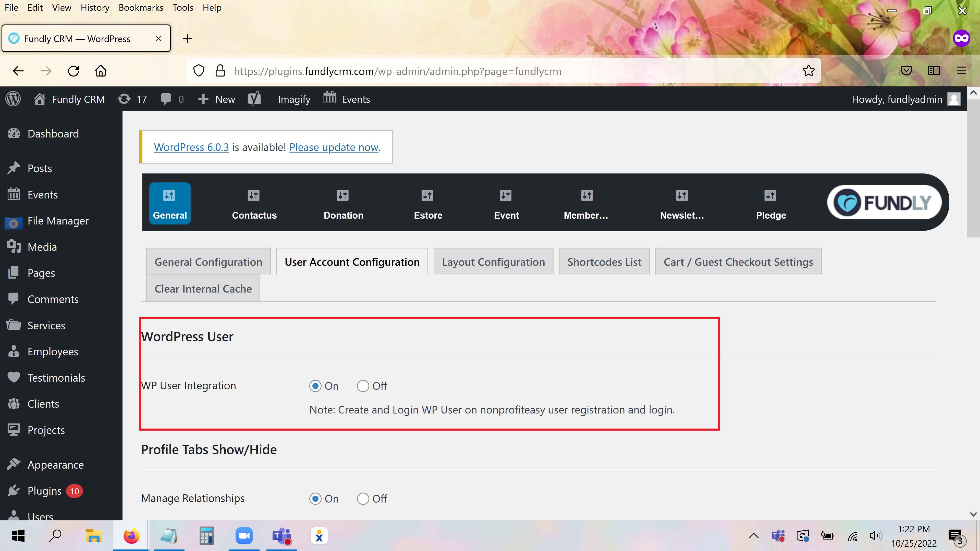Screen dimensions: 980x551
Task: Set Manage Relationships to On
Action: pos(315,498)
